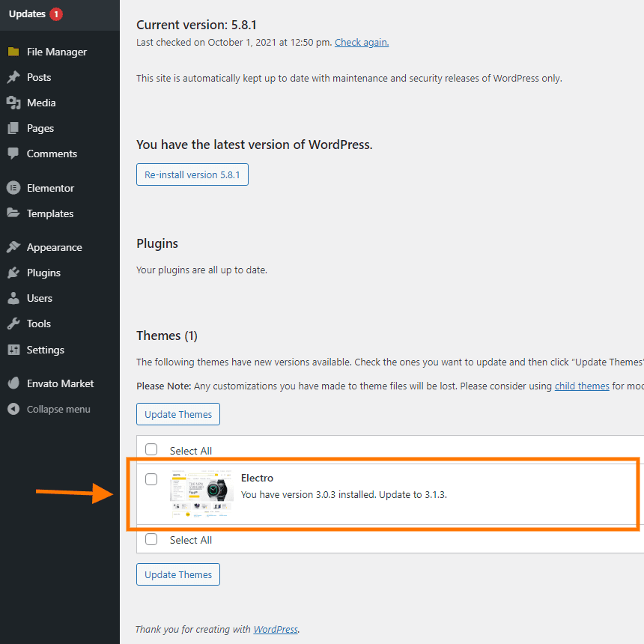This screenshot has width=644, height=644.
Task: Click the Electro theme screenshot thumbnail
Action: point(201,493)
